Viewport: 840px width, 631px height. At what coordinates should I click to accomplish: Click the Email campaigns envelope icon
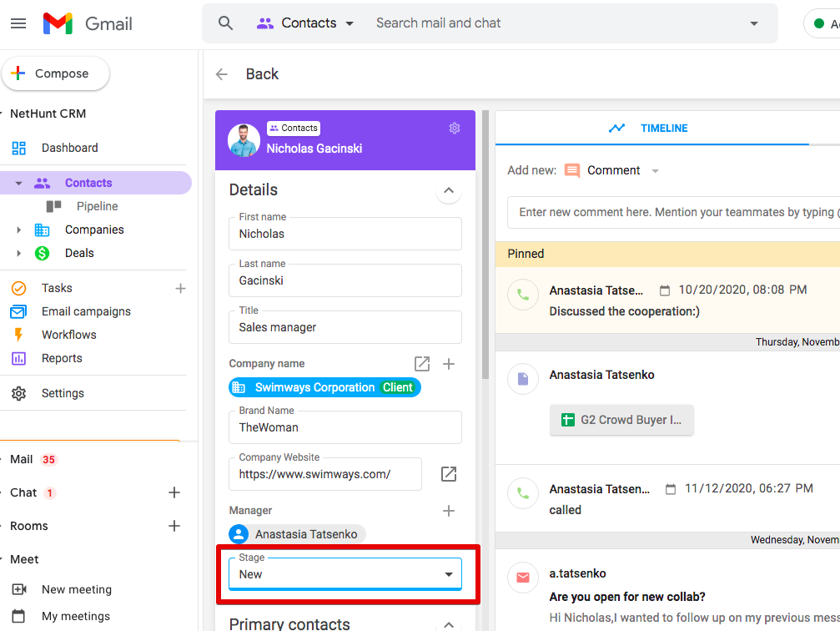click(x=18, y=311)
